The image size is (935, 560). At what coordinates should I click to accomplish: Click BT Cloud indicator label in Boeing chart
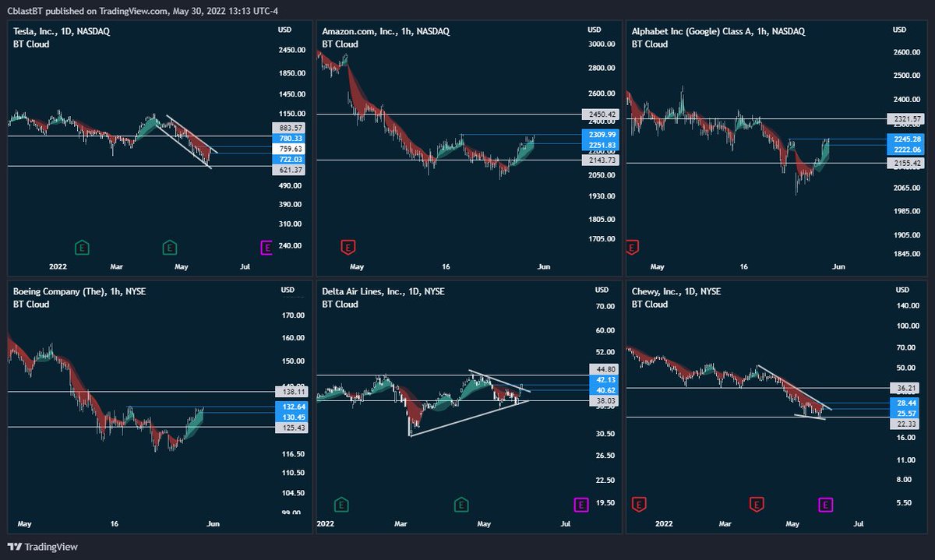click(x=31, y=305)
